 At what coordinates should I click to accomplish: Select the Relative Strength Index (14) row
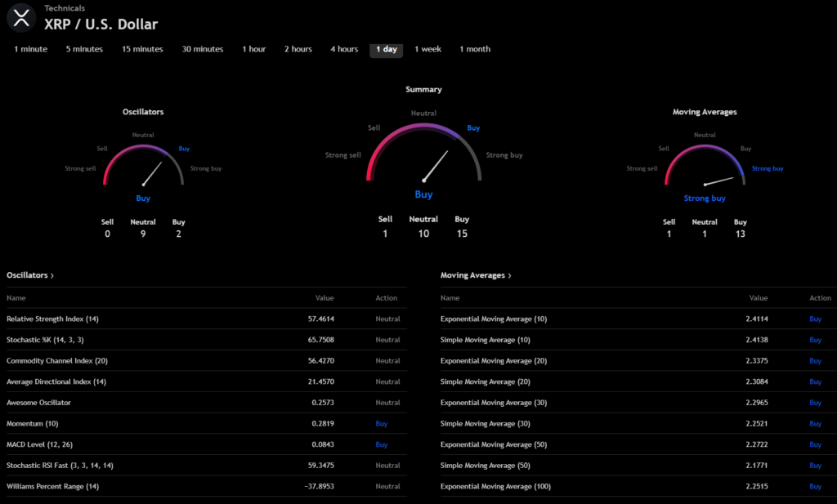pos(207,319)
